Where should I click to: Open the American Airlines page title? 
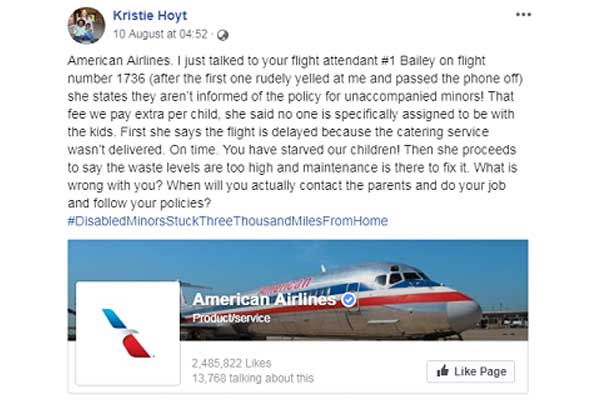pyautogui.click(x=264, y=299)
